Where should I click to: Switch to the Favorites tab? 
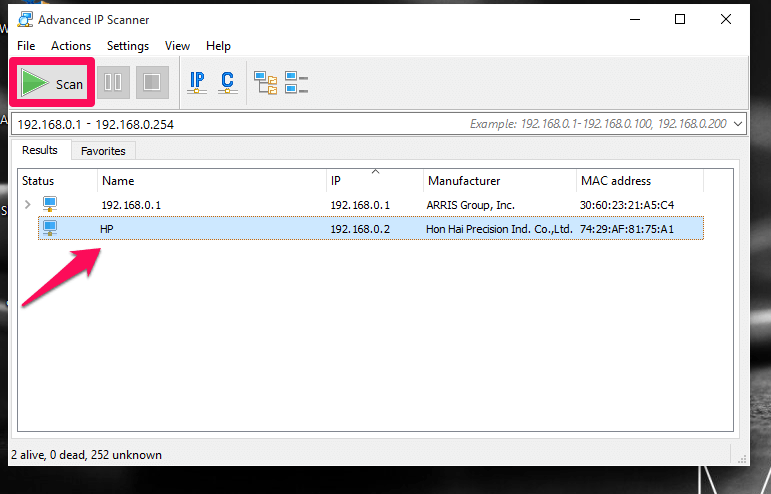[x=103, y=151]
